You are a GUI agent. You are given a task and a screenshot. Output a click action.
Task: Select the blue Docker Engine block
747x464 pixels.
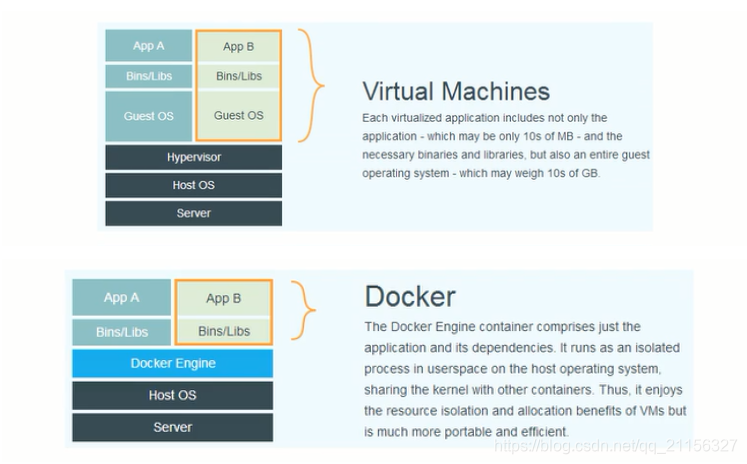pyautogui.click(x=172, y=363)
